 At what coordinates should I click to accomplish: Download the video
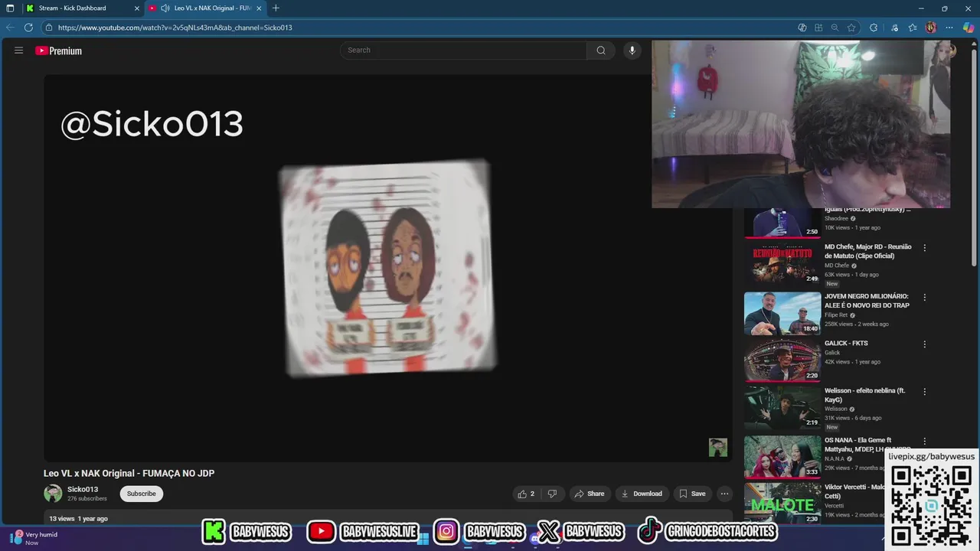click(642, 494)
